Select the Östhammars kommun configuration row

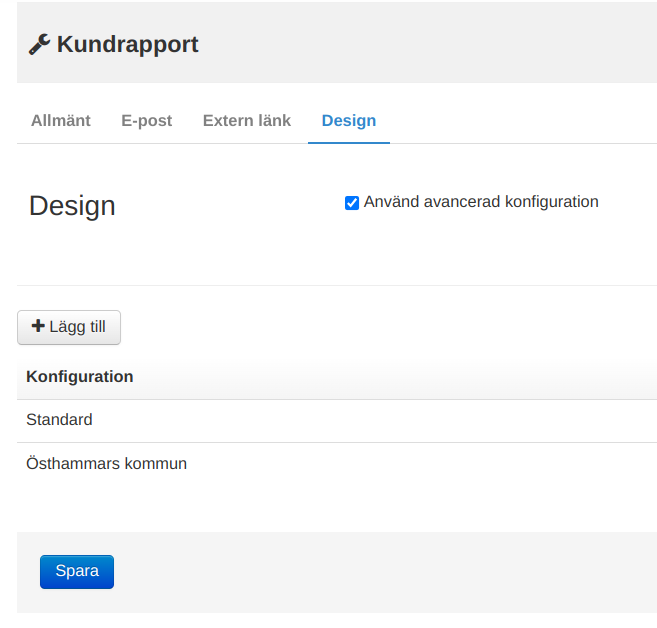[x=300, y=464]
